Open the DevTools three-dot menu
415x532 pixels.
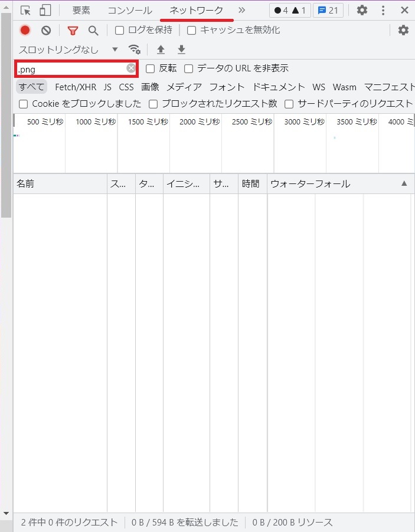pyautogui.click(x=383, y=10)
